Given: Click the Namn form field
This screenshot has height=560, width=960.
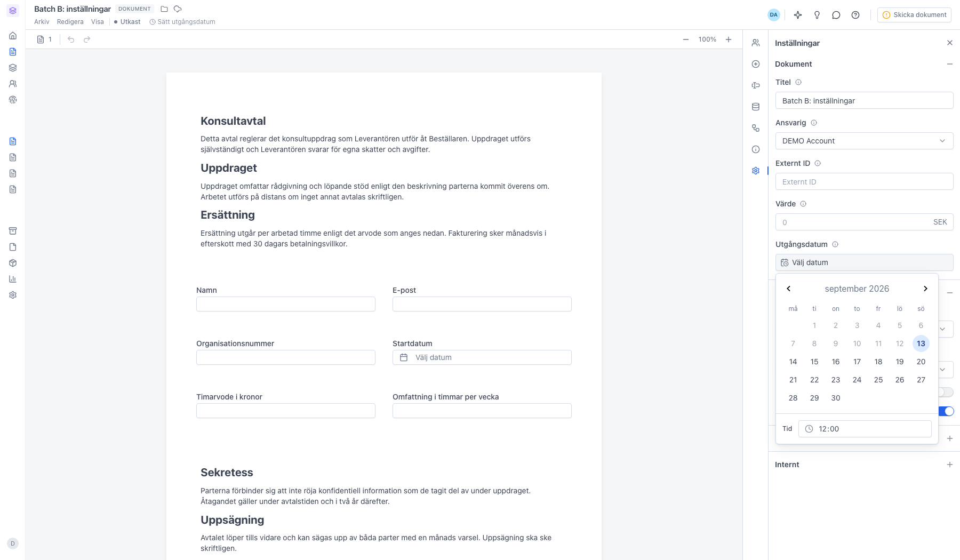Looking at the screenshot, I should [x=286, y=304].
